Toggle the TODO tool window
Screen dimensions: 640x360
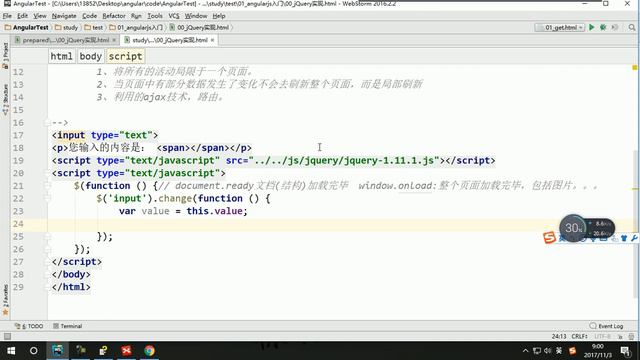(29, 326)
